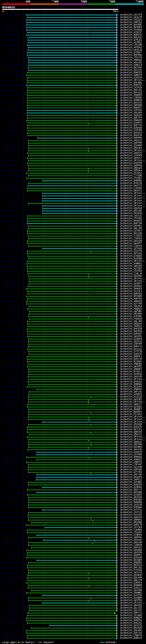Select label UniRef100_A9PCP6

(x=131, y=299)
